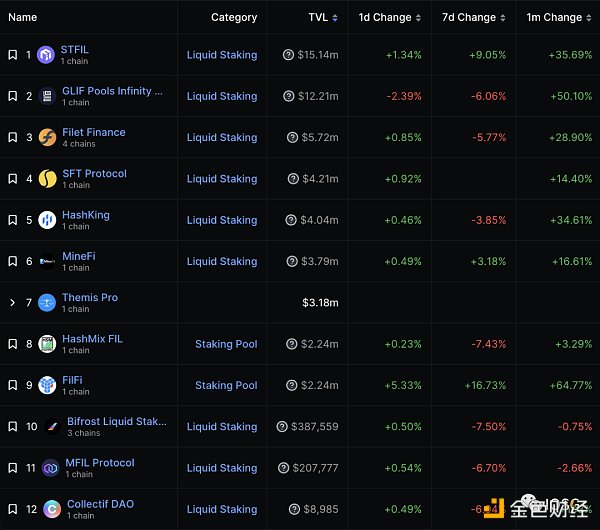Open Filet Finance protocol link
Screen dimensions: 600x530
pos(94,132)
